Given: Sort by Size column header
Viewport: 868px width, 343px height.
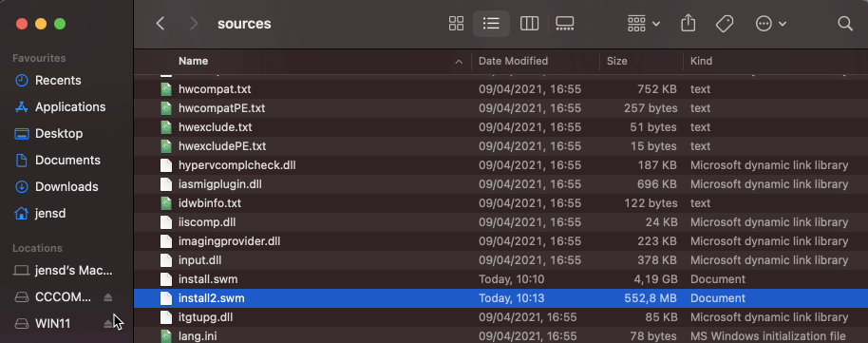Looking at the screenshot, I should point(616,61).
